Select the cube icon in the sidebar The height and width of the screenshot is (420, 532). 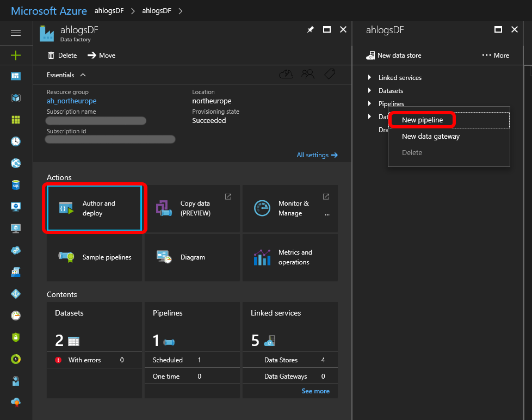pos(16,98)
